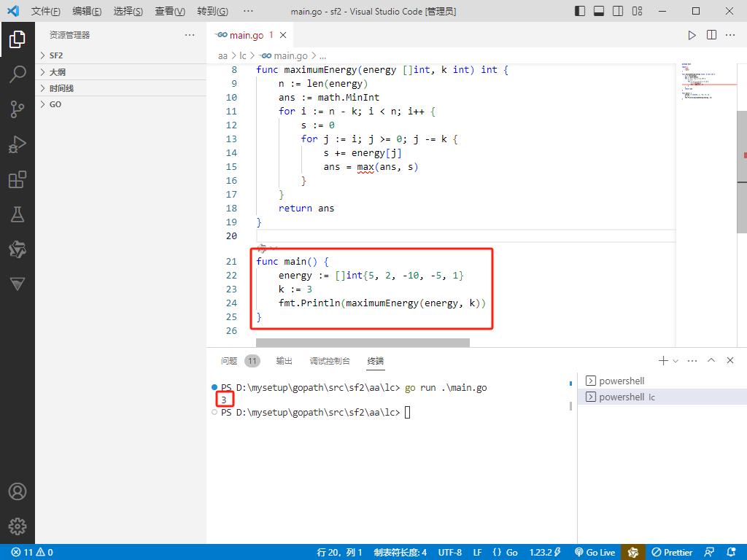Run the Go file with play button
The image size is (747, 560).
click(x=692, y=35)
